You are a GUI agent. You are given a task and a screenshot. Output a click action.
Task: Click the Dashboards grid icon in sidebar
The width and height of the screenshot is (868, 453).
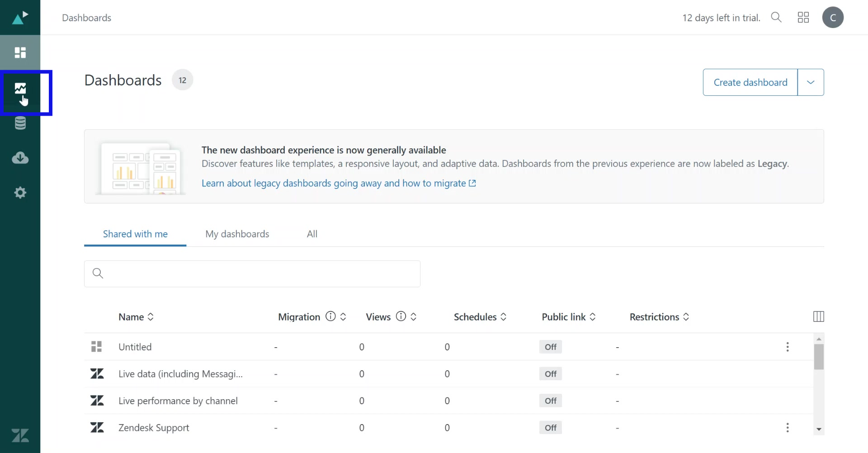tap(20, 53)
